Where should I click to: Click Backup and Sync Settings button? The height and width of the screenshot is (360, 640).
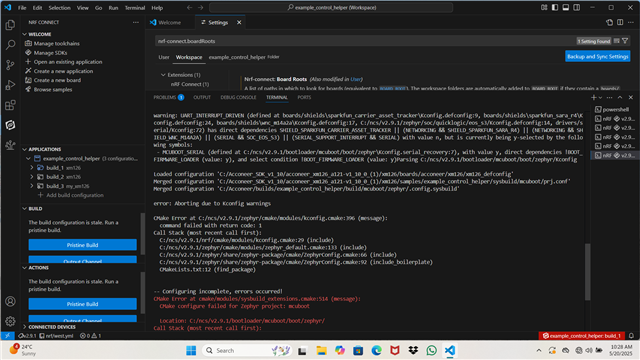pos(598,56)
